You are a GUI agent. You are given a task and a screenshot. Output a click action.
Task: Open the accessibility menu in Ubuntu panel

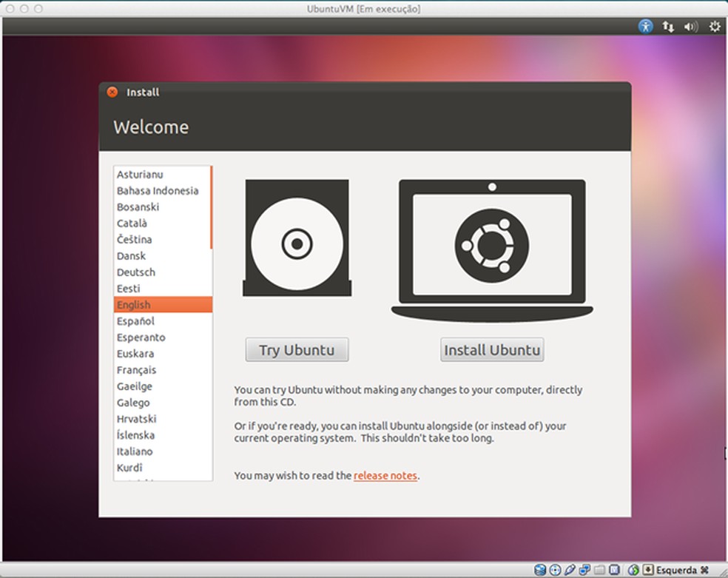(645, 27)
